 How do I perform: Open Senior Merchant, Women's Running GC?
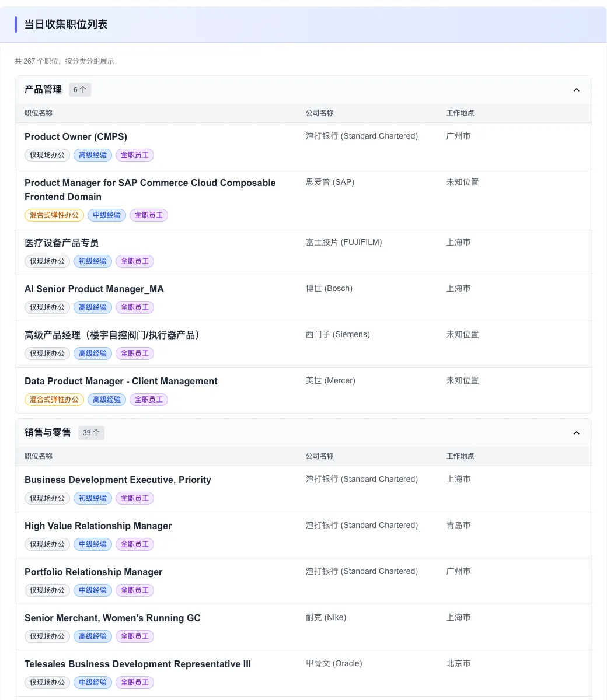(112, 618)
